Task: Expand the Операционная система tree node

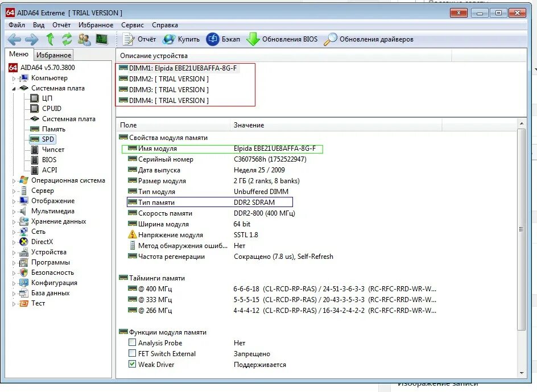Action: (14, 181)
